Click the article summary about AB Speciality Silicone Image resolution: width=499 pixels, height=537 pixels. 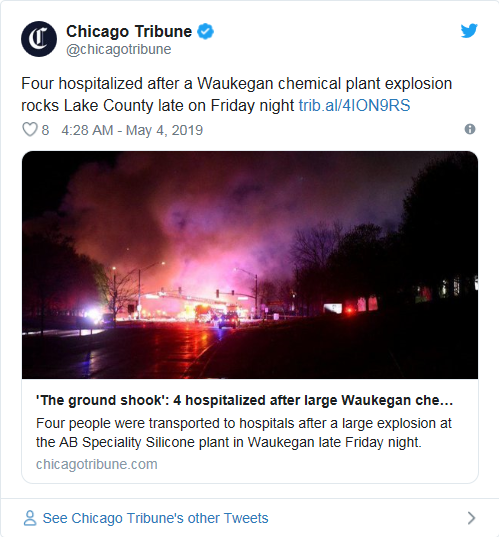[x=244, y=433]
